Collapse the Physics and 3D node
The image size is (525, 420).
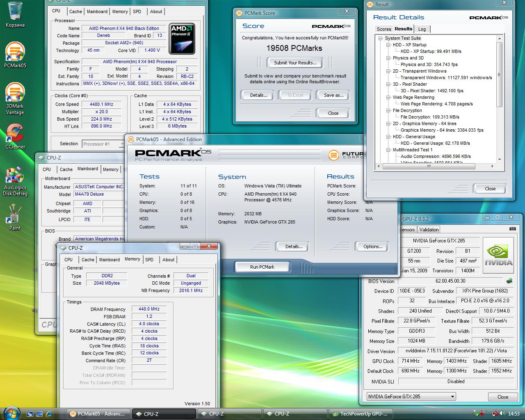(388, 58)
